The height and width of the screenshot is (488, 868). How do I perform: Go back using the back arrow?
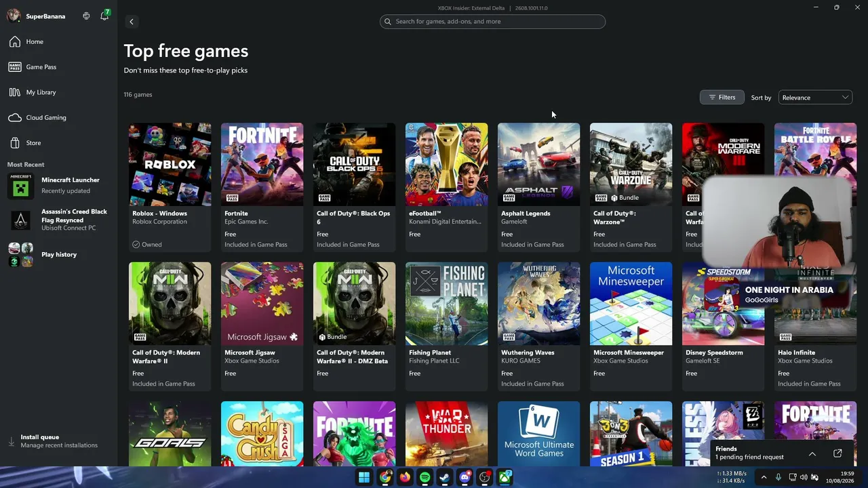click(x=132, y=22)
